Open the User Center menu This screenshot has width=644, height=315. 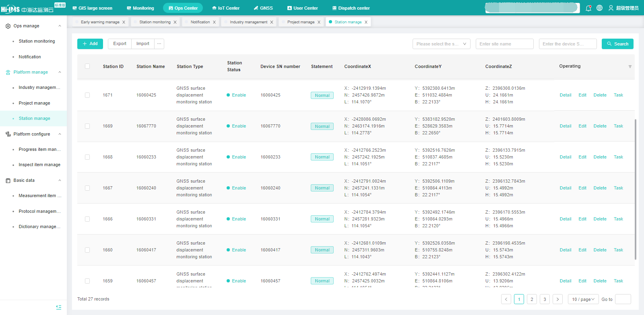(x=303, y=8)
